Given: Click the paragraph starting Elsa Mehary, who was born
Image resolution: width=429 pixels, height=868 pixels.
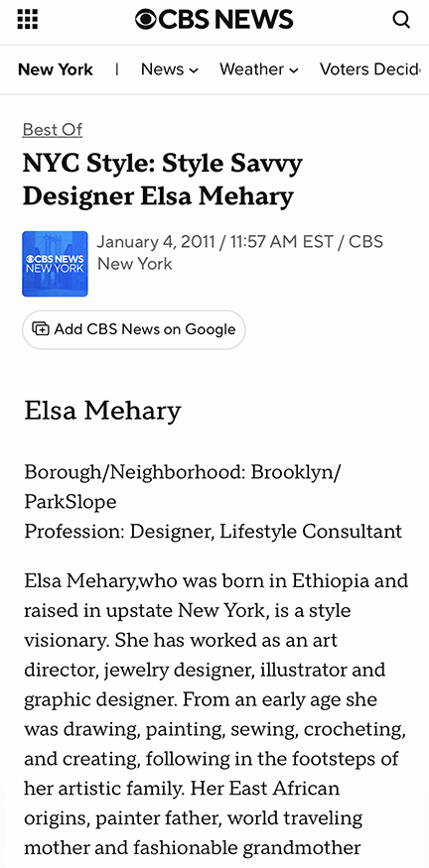Looking at the screenshot, I should pyautogui.click(x=216, y=714).
